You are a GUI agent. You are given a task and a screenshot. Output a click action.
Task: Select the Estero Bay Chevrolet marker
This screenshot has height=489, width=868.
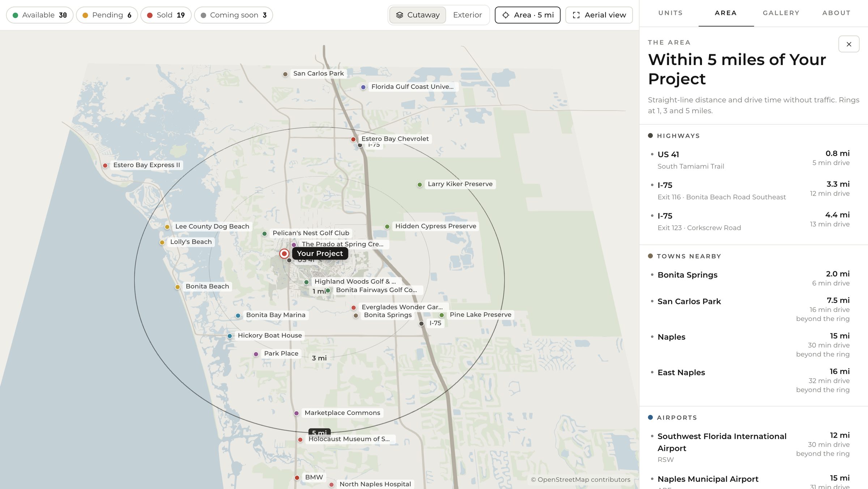353,139
